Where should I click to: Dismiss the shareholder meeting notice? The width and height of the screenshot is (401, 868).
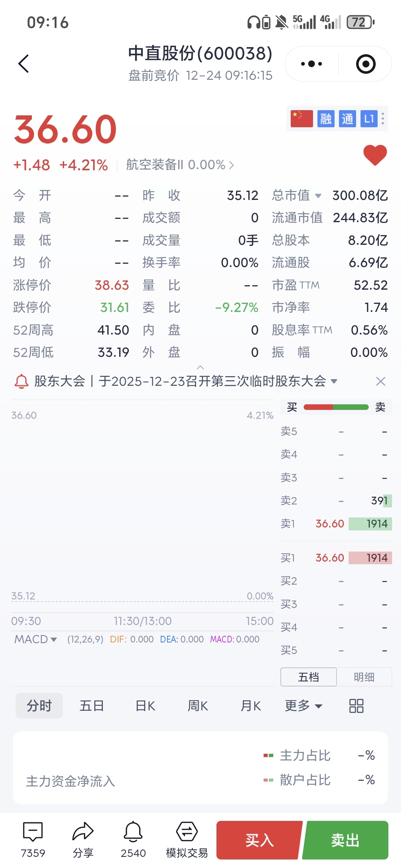pos(381,381)
